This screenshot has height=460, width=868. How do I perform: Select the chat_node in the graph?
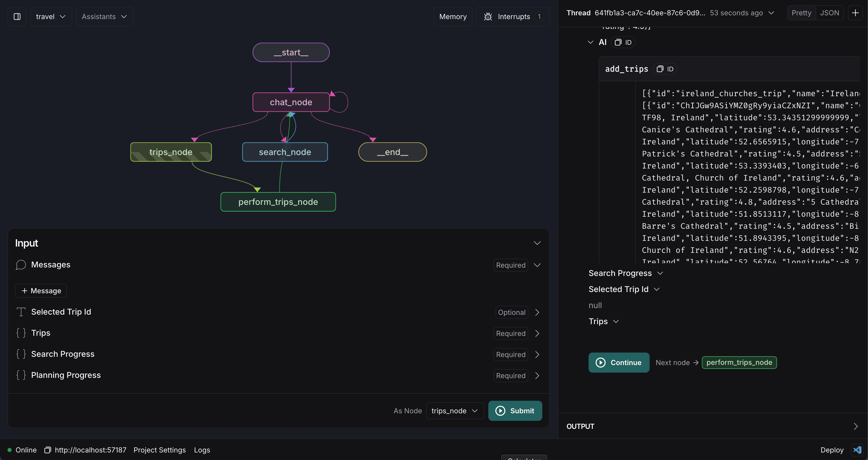point(291,102)
